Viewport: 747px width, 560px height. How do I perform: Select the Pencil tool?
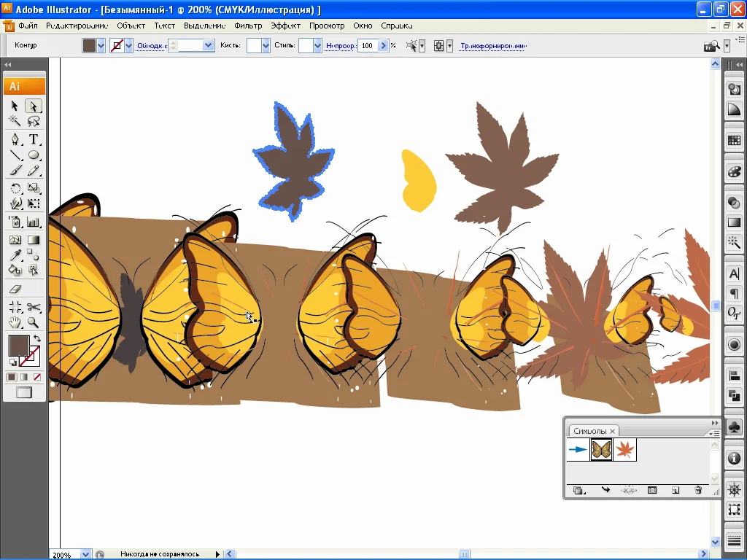[x=34, y=171]
